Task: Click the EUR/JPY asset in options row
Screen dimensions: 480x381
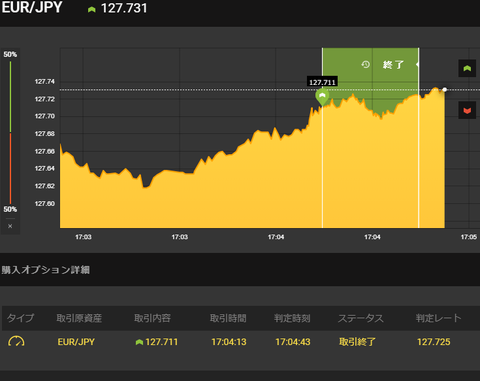Action: pos(76,342)
